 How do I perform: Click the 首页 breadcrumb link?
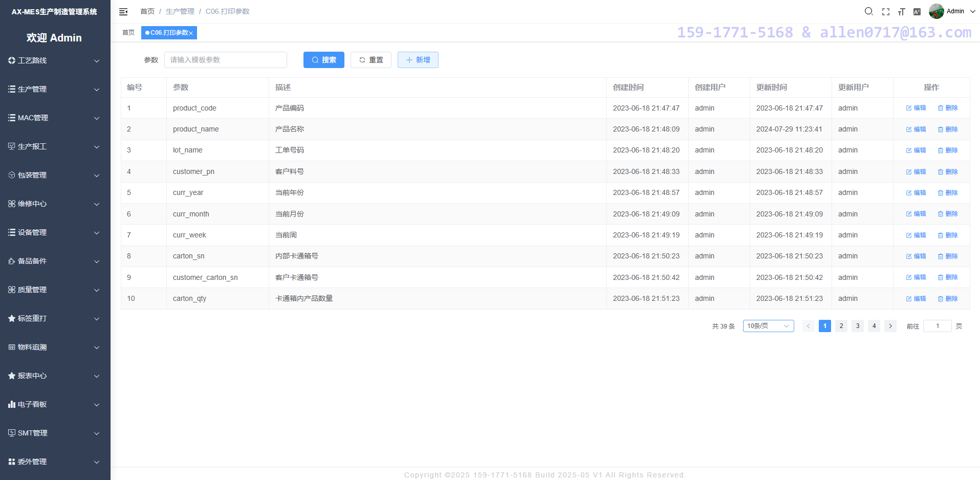click(x=147, y=11)
